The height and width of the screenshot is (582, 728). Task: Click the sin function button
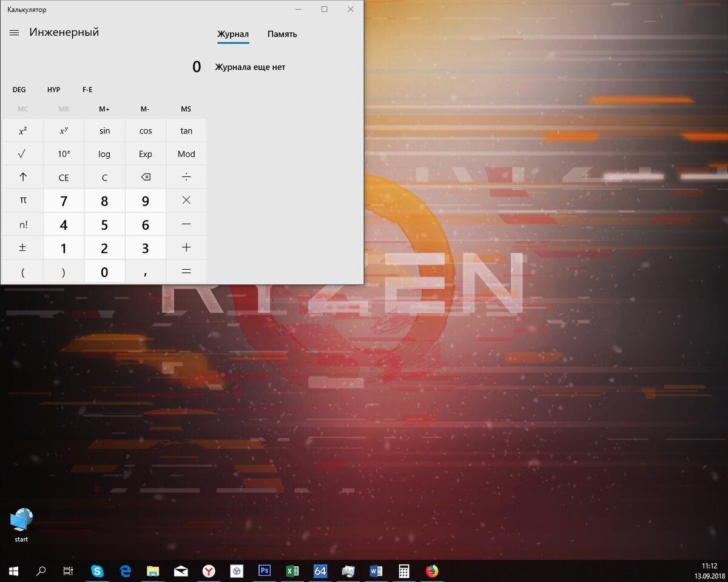point(104,130)
